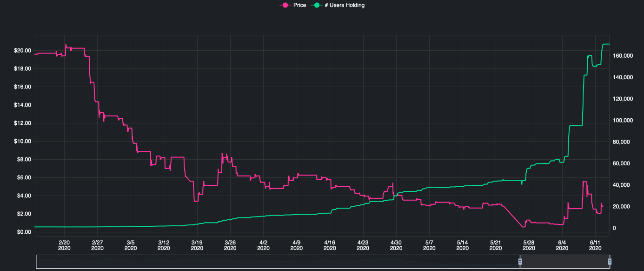Viewport: 644px width, 271px height.
Task: Click the $0.00 left axis label
Action: [23, 232]
